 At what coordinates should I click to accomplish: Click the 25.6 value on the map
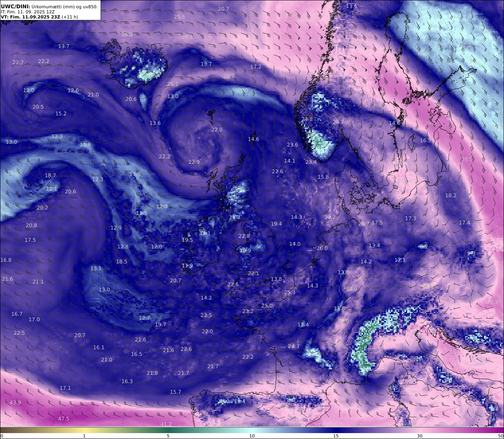point(180,17)
